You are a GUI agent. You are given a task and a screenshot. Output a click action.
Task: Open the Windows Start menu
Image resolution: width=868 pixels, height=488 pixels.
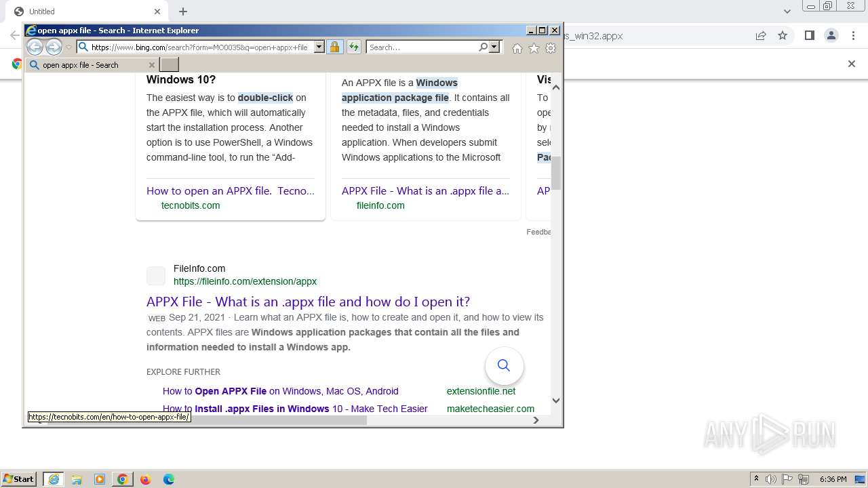(x=19, y=479)
